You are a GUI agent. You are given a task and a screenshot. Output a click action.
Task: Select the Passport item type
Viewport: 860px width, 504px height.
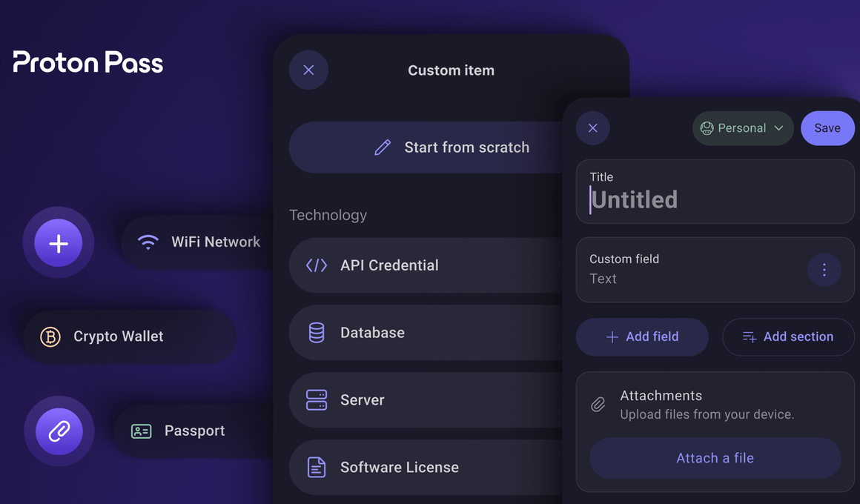[194, 431]
